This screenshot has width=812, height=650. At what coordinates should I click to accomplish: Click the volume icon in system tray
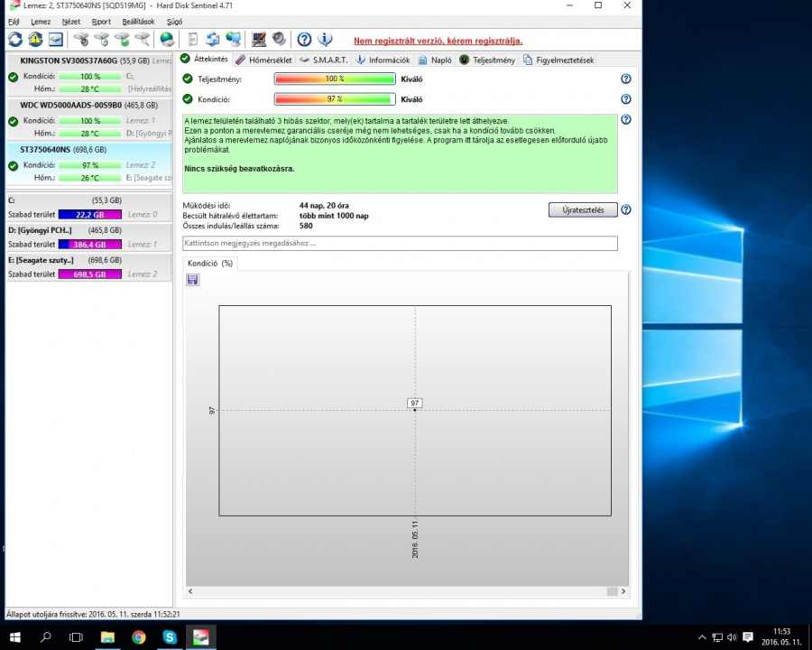point(732,637)
